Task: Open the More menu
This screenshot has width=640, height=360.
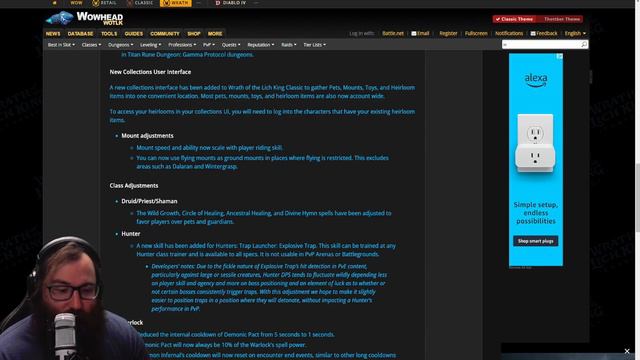Action: 215,34
